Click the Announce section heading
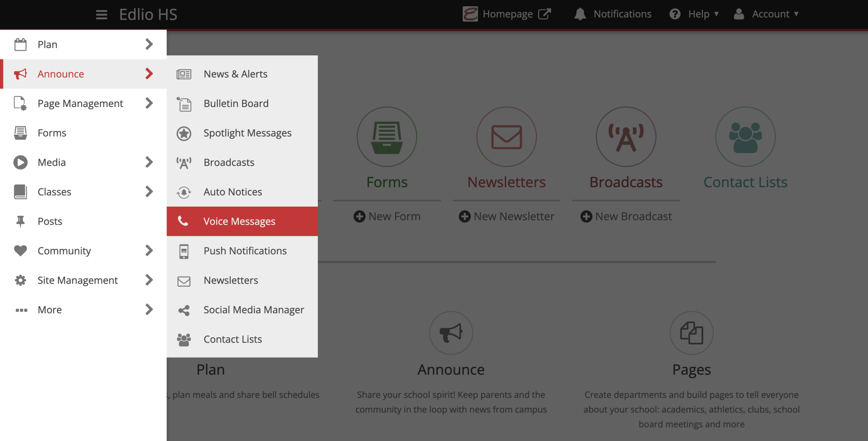Viewport: 868px width, 441px height. tap(451, 370)
